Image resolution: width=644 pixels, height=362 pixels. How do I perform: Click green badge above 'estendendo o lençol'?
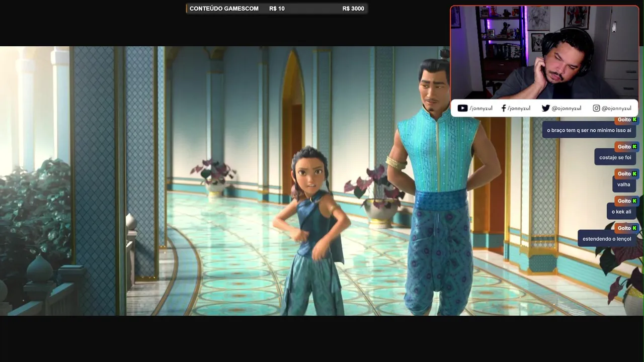pos(635,228)
